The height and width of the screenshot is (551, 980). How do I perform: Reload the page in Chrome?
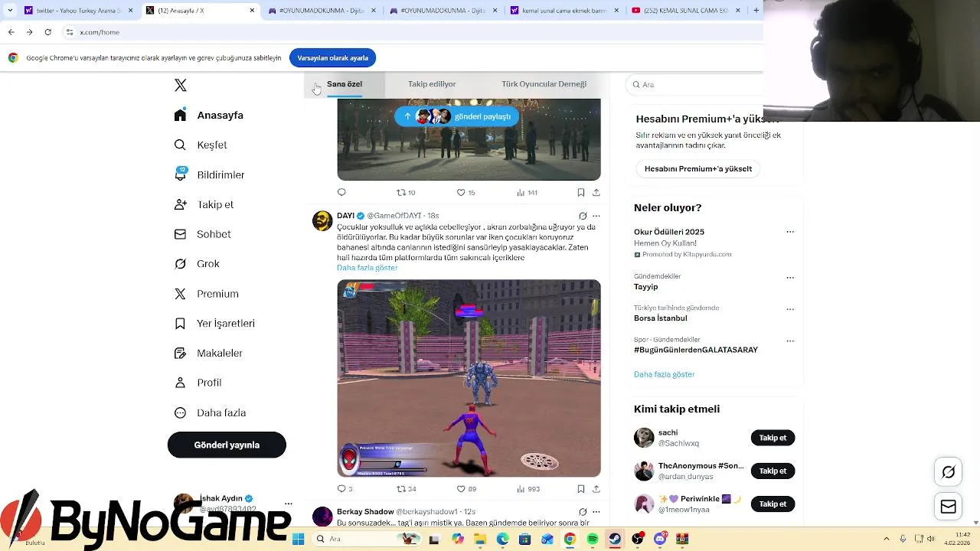click(x=47, y=32)
